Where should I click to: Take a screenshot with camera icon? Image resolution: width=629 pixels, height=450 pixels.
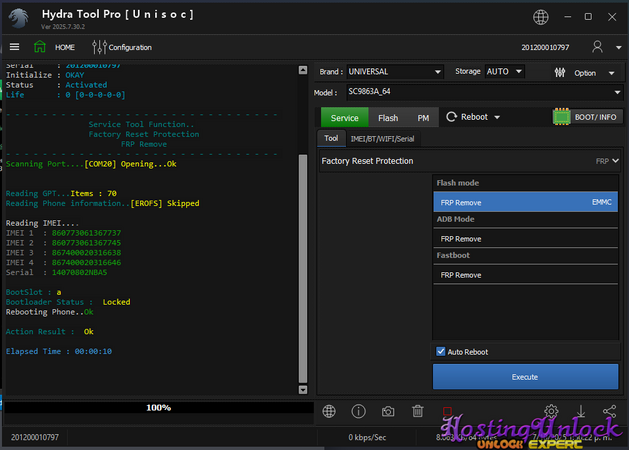tap(388, 411)
